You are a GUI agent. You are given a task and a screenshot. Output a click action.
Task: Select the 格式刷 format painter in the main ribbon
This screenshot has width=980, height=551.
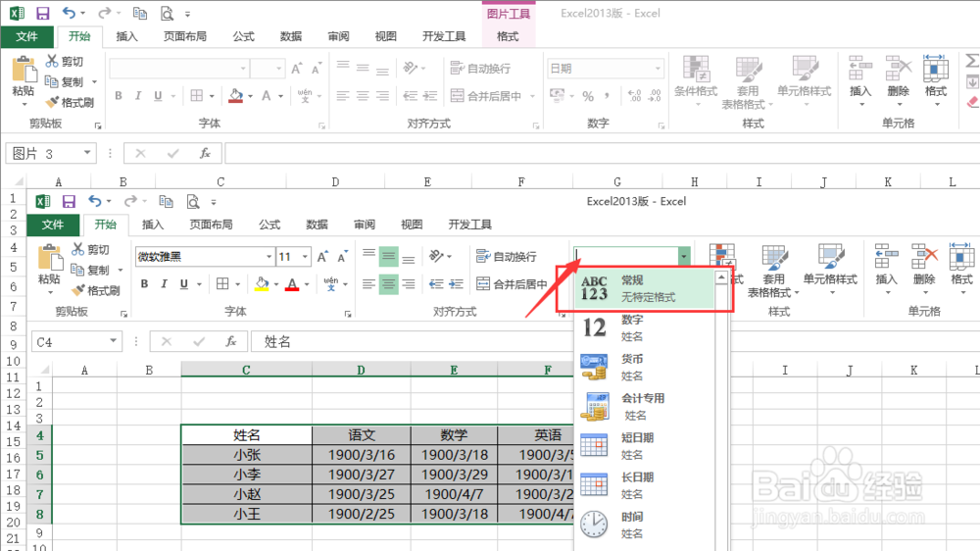pyautogui.click(x=71, y=102)
